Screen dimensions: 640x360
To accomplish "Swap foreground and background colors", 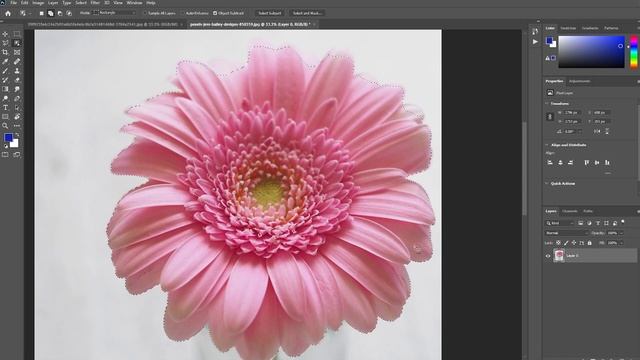I will 17,134.
